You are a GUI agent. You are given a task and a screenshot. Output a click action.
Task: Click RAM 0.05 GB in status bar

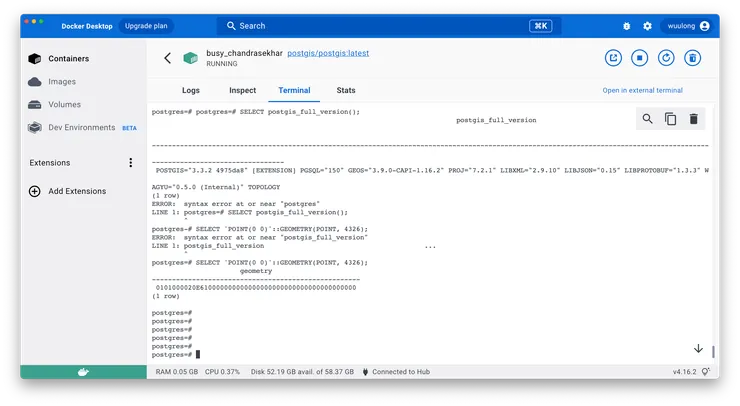(x=177, y=372)
